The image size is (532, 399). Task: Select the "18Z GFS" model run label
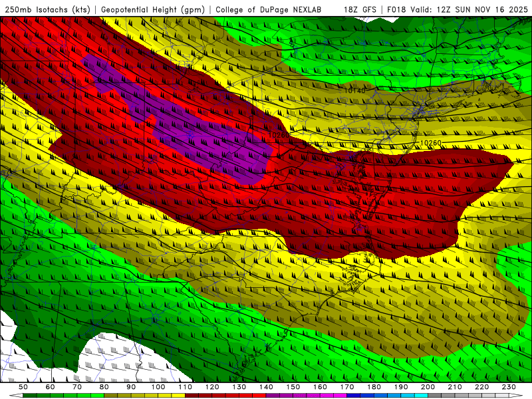(360, 9)
